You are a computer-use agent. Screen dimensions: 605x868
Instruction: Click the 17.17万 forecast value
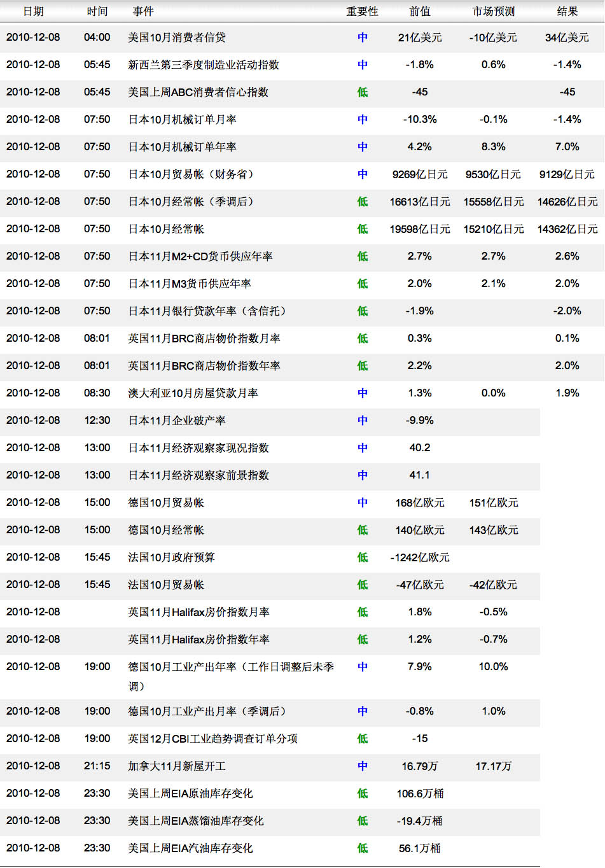[x=494, y=766]
